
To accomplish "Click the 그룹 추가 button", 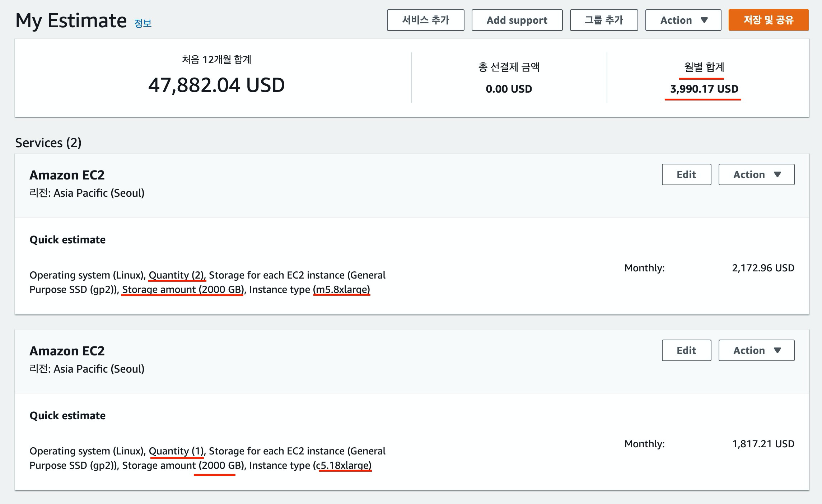I will click(604, 20).
